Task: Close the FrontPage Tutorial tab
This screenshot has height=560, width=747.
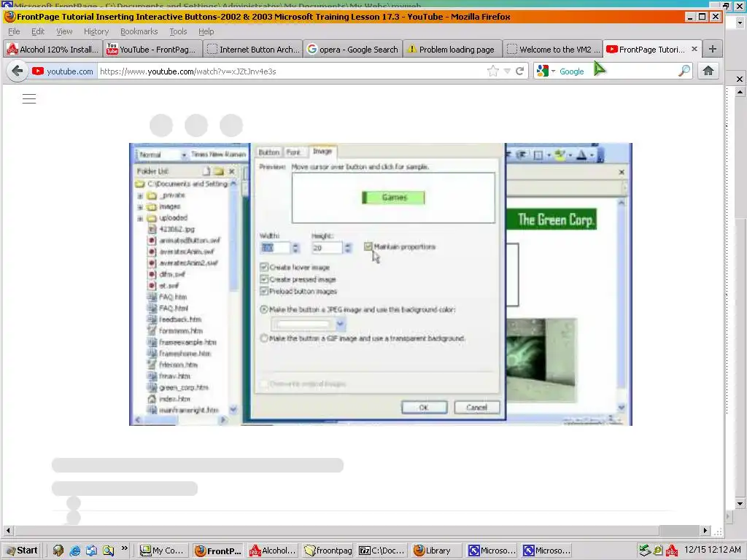Action: pyautogui.click(x=694, y=49)
